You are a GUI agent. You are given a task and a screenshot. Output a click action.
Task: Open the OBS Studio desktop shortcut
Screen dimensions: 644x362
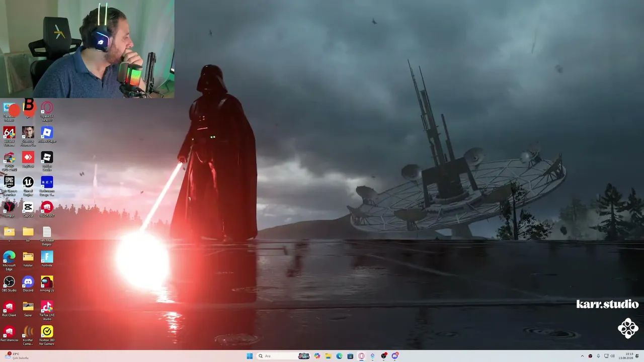9,284
